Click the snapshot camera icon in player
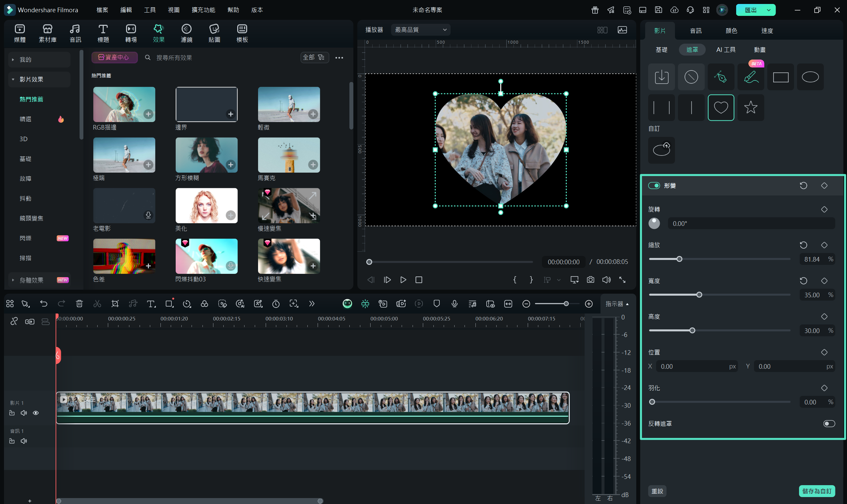Screen dimensions: 847x504 (590, 279)
